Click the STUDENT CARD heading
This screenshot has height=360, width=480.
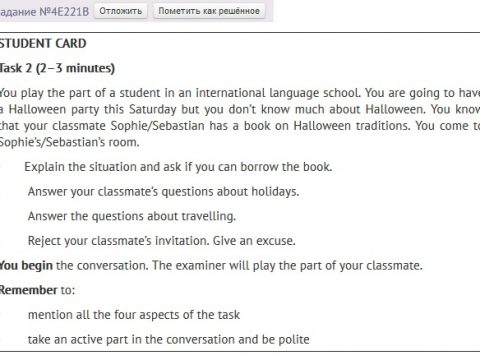pos(43,44)
